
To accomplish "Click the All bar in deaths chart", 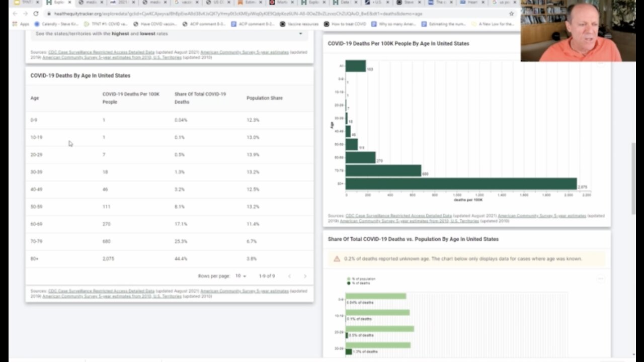I will [x=356, y=66].
